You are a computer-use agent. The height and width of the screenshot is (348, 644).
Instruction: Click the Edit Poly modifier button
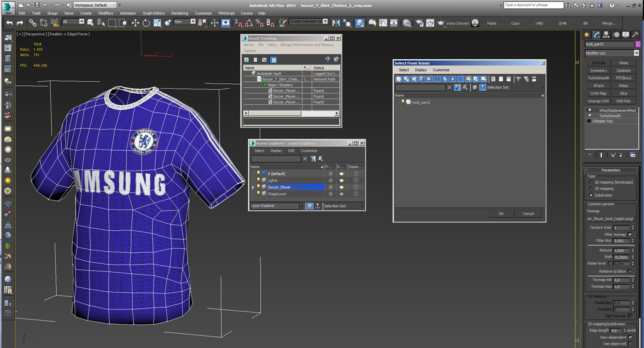624,101
